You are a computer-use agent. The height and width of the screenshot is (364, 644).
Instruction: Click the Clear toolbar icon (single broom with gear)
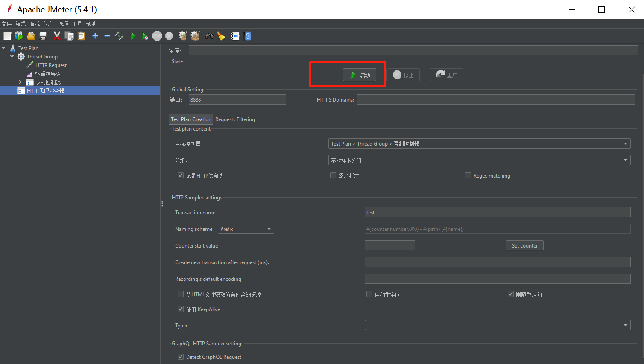[x=183, y=36]
